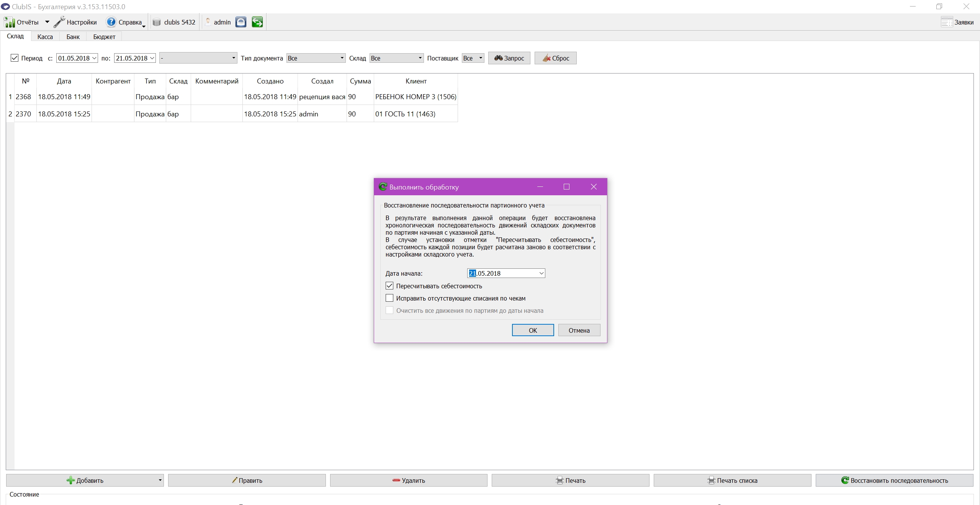Open the period preset dropdown showing dash
The image size is (980, 505).
[x=198, y=58]
